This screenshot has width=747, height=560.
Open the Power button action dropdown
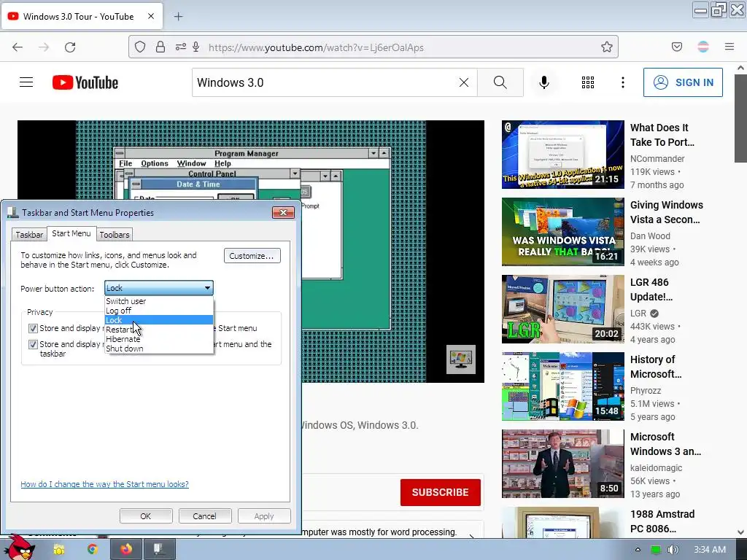click(x=158, y=288)
